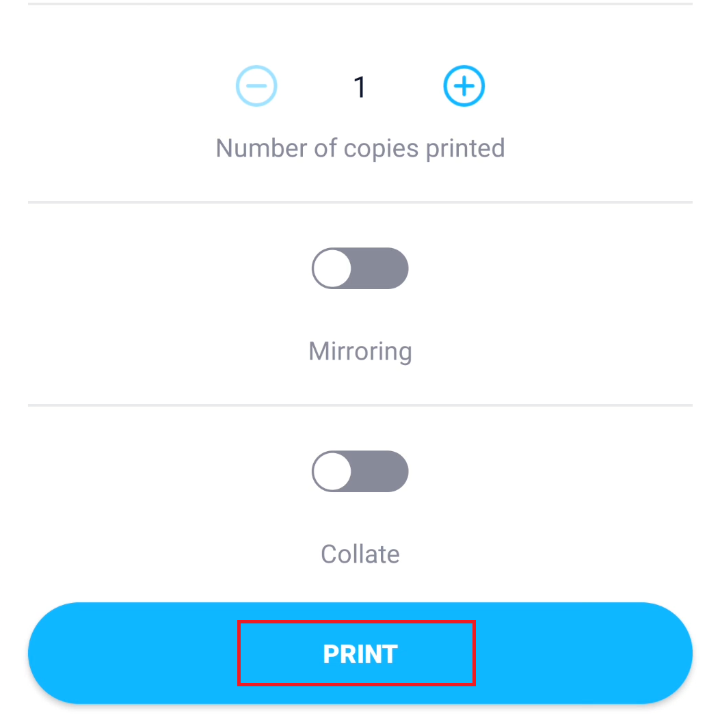Tap the wide blue pill button at bottom

click(360, 653)
